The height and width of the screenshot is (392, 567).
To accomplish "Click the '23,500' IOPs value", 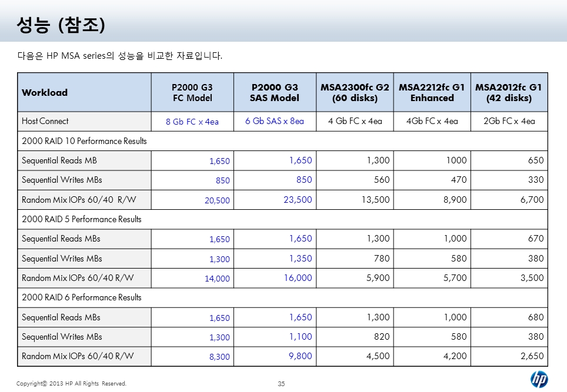I will [x=298, y=200].
